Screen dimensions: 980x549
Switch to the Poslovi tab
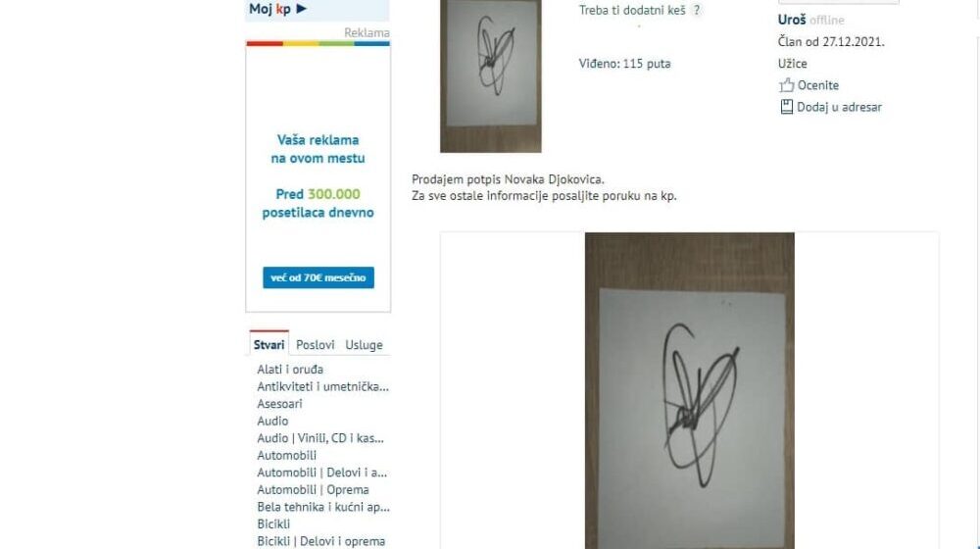point(315,344)
